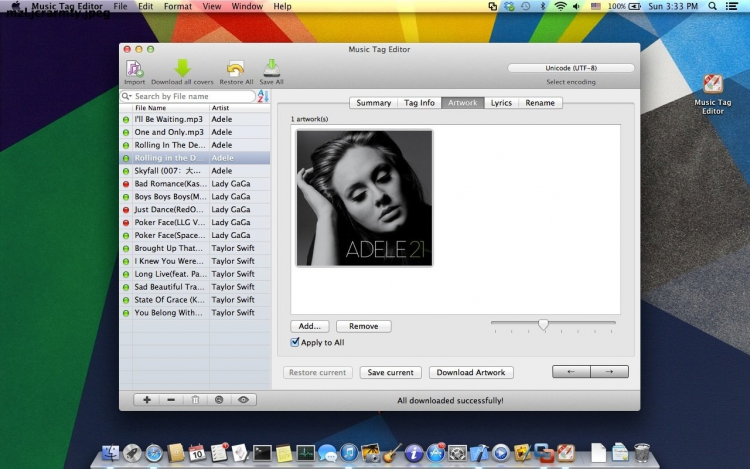The width and height of the screenshot is (750, 469).
Task: Open Stickies yellow notes in Dock
Action: coord(284,453)
